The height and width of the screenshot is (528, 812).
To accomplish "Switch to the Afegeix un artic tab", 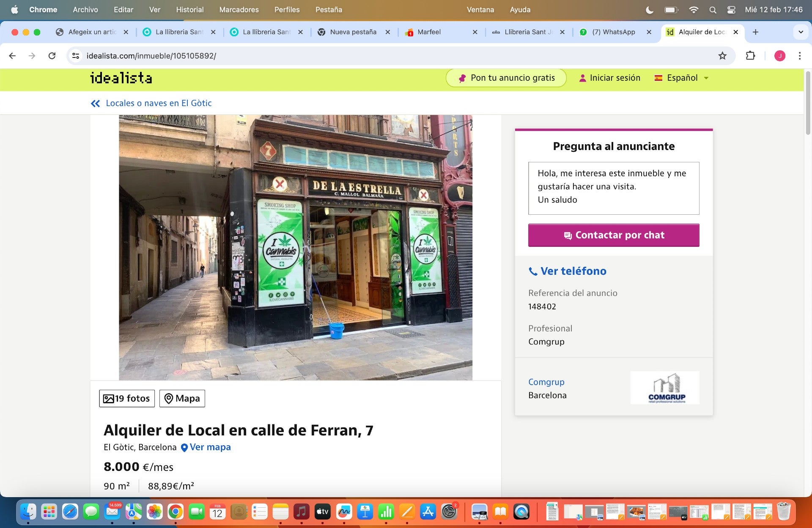I will [x=92, y=32].
